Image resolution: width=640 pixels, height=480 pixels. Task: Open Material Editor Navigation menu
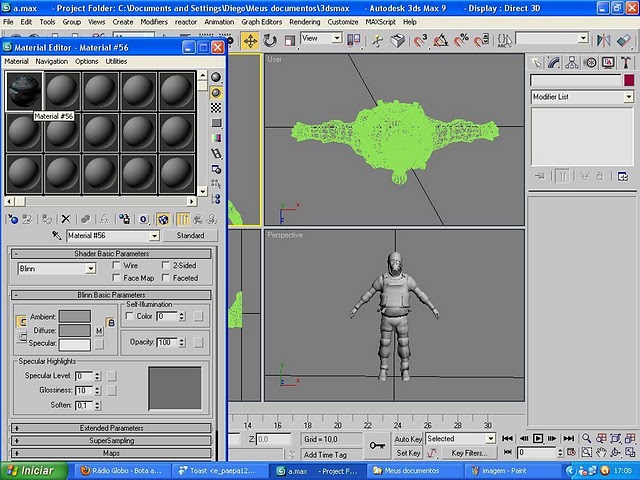[51, 61]
